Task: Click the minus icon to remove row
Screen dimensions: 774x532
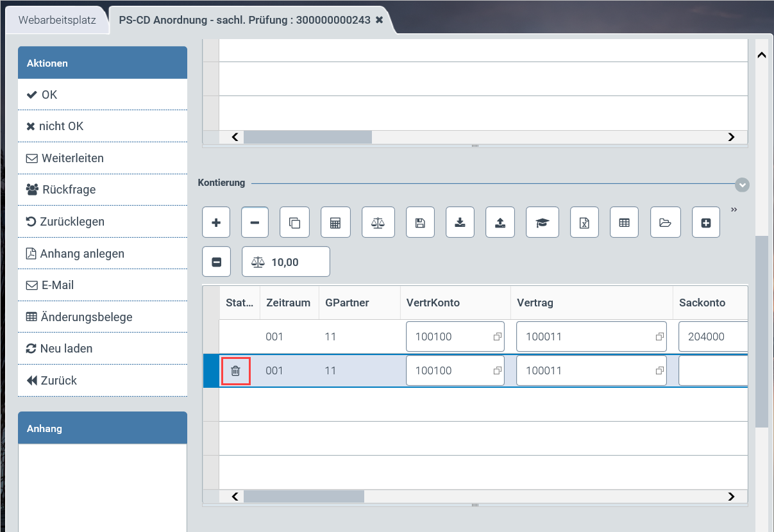Action: (x=255, y=223)
